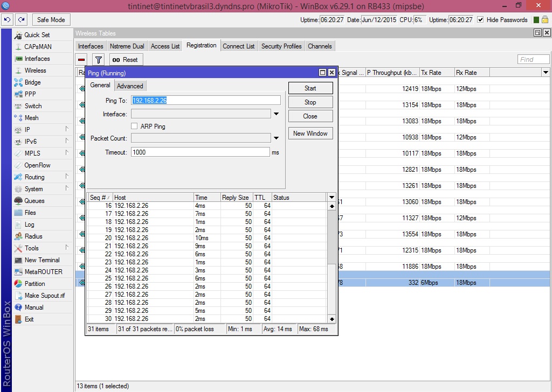
Task: Open the Log entry in sidebar
Action: (29, 225)
